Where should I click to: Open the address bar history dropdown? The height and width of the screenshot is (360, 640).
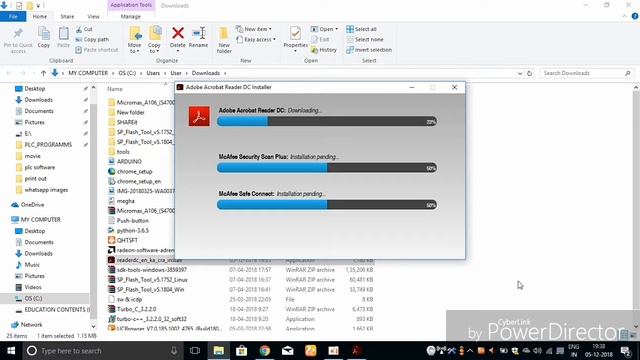pos(520,73)
